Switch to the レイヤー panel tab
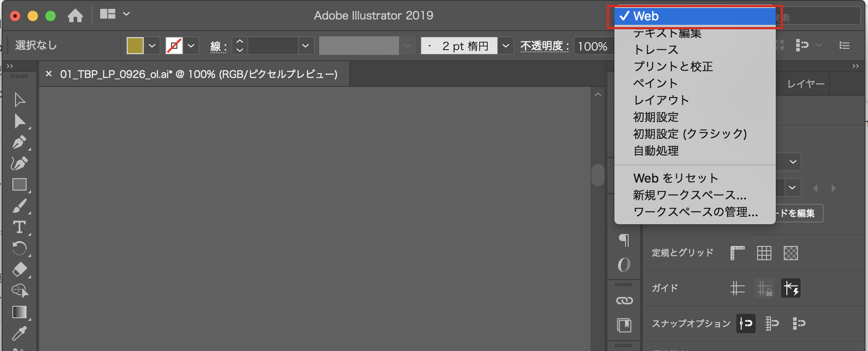 pos(805,84)
